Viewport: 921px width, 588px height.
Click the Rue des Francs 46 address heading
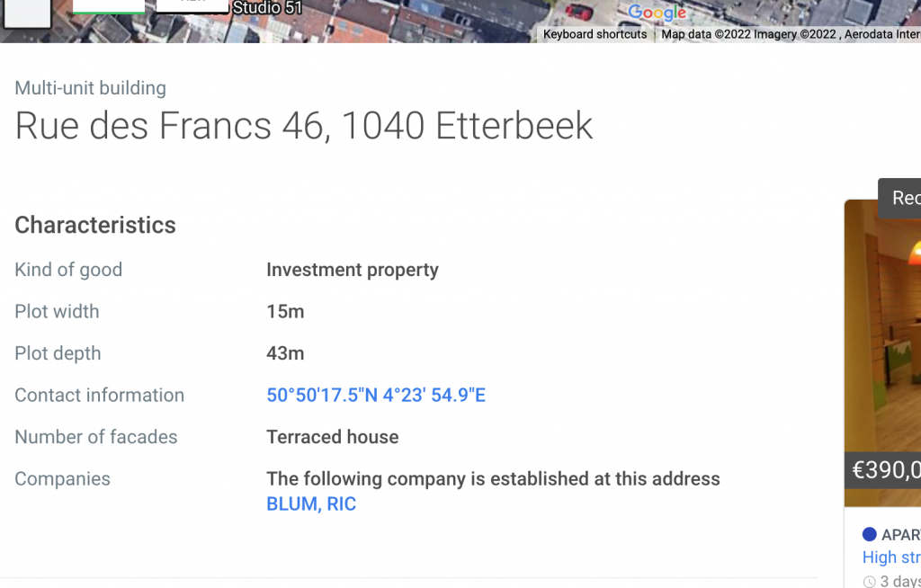[304, 126]
